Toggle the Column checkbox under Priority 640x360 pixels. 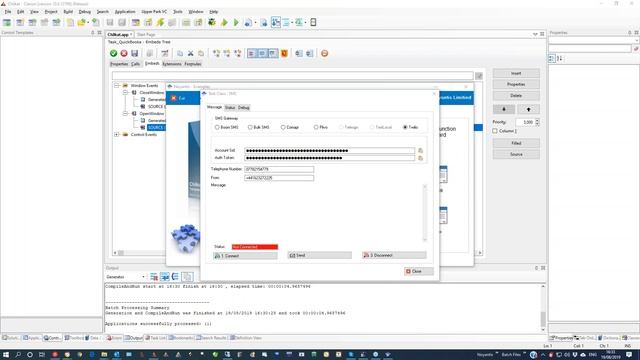495,131
